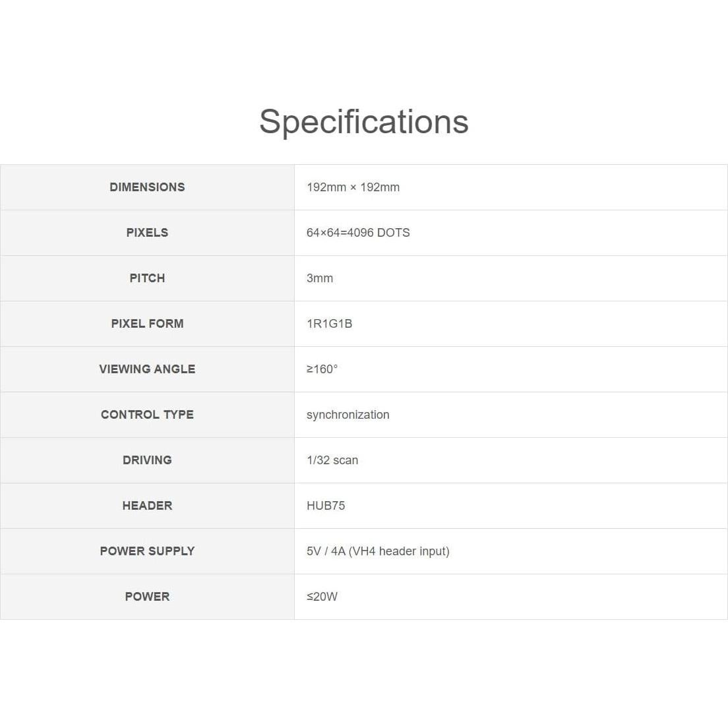Select the 1R1G1B value
Viewport: 728px width, 728px height.
click(329, 324)
